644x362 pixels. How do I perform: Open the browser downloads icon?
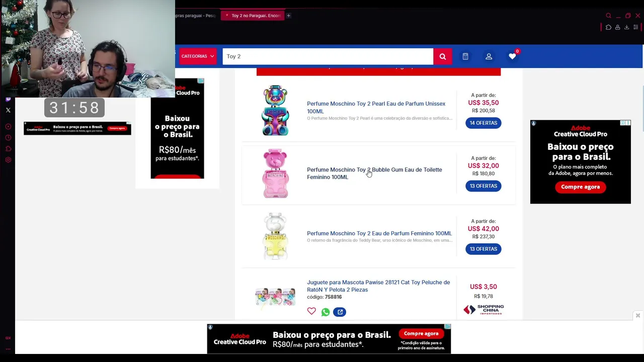coord(626,27)
